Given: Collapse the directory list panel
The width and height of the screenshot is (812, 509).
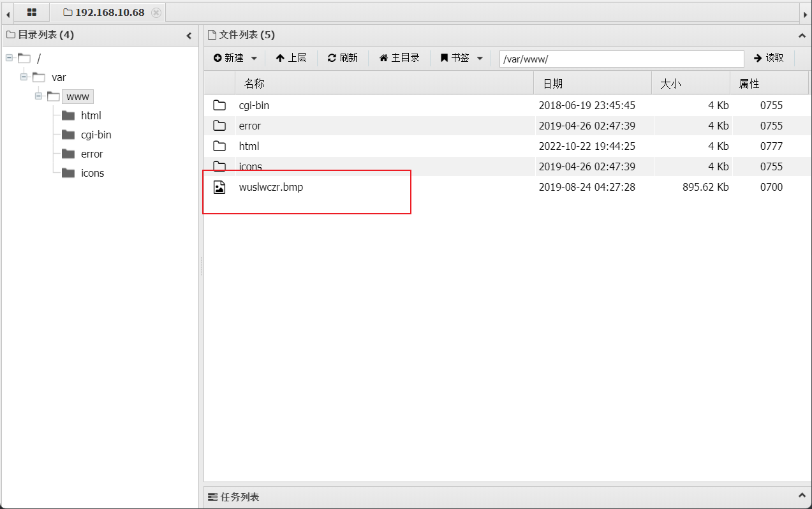Looking at the screenshot, I should coord(189,36).
